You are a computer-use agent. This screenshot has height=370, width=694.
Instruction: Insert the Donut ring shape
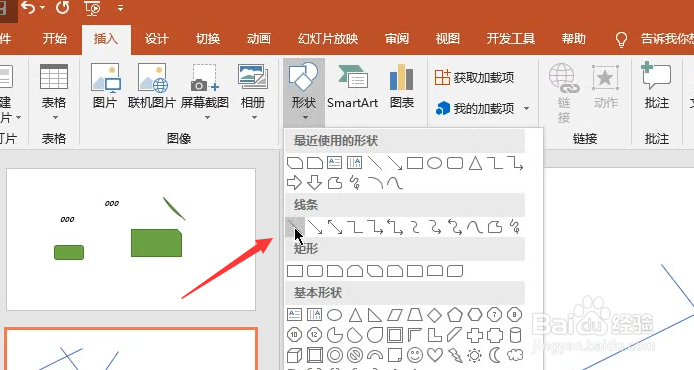335,355
